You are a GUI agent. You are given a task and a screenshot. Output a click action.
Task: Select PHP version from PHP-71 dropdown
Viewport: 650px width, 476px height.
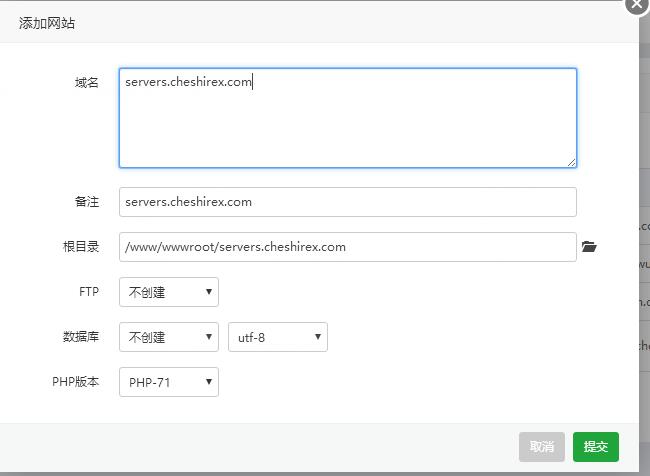click(168, 382)
